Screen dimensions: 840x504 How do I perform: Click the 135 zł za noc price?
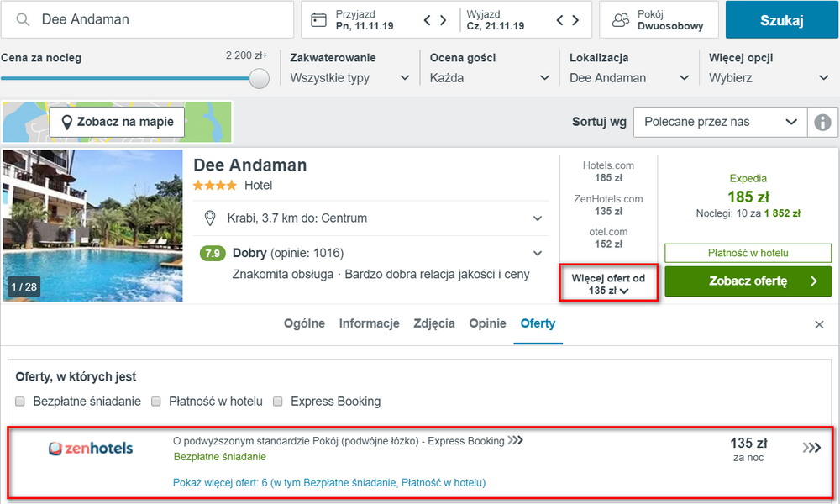748,449
